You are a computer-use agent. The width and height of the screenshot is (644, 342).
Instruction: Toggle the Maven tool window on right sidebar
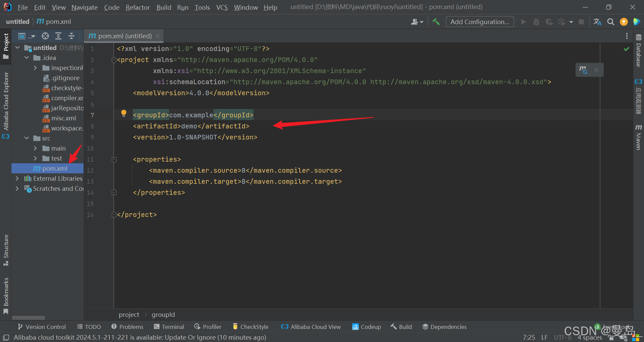[638, 137]
